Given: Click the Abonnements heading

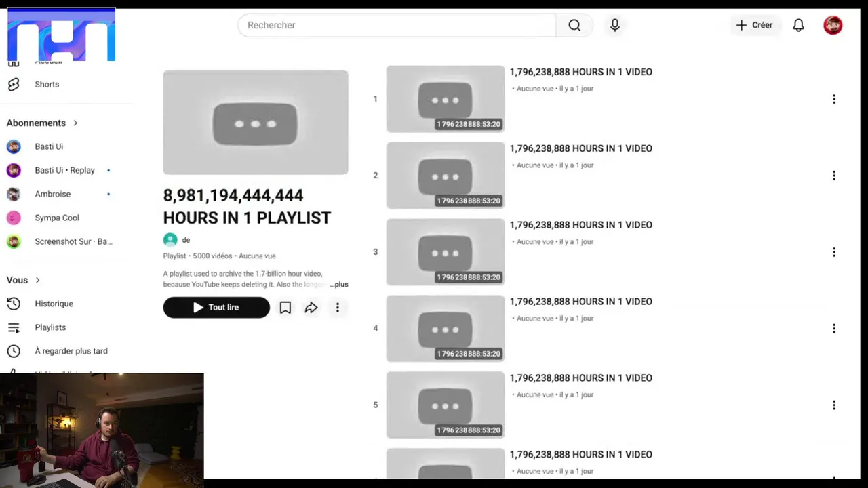Looking at the screenshot, I should (x=36, y=123).
